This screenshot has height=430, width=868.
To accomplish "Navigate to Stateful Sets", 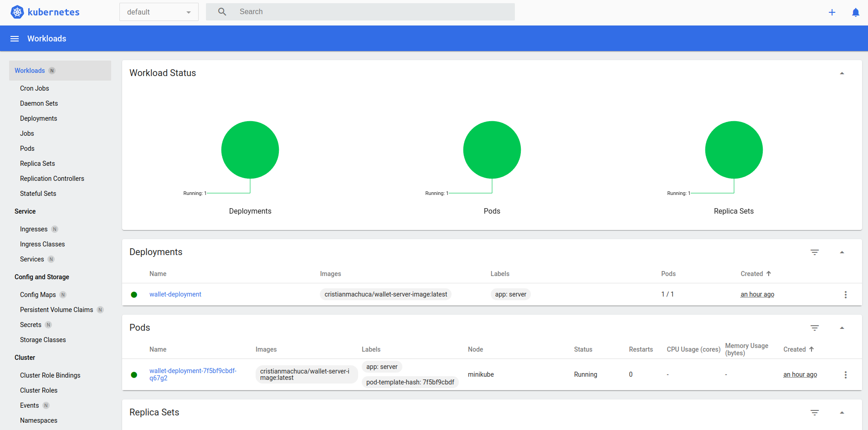I will pyautogui.click(x=38, y=194).
